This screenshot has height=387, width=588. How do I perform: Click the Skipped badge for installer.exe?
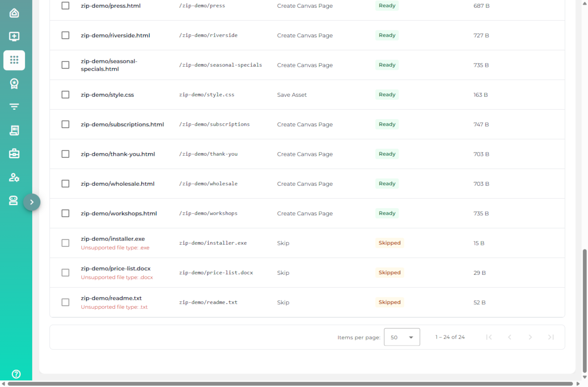click(x=390, y=243)
